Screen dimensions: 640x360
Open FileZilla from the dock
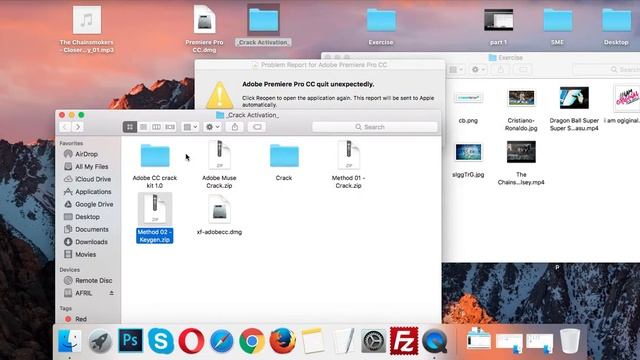point(404,340)
